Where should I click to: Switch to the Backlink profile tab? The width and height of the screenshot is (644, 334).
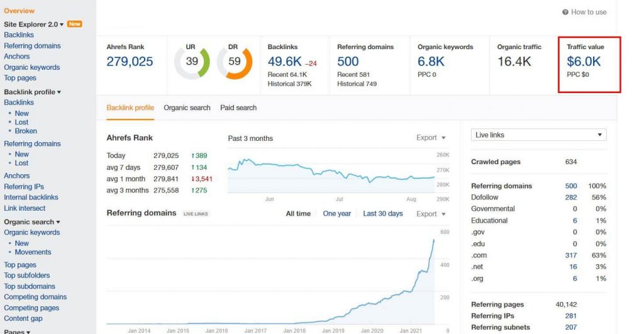(130, 108)
